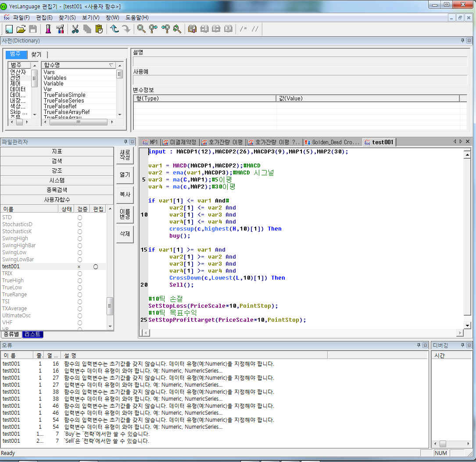Expand the 강조 category bar
The height and width of the screenshot is (462, 476).
57,171
